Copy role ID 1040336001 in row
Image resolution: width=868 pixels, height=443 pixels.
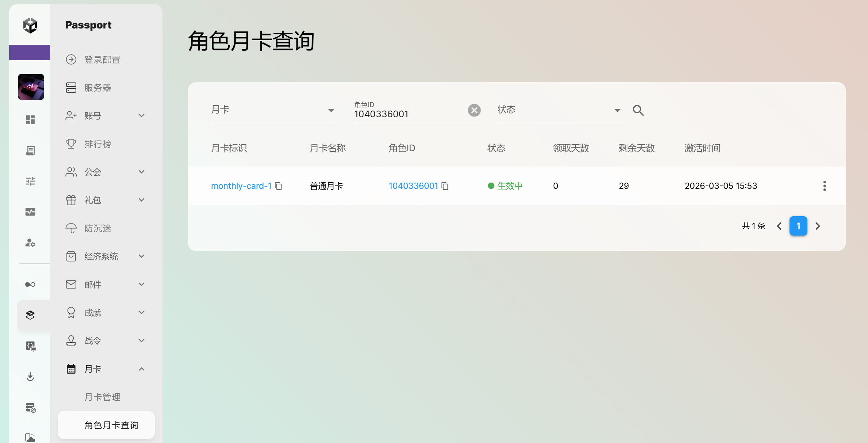click(445, 186)
